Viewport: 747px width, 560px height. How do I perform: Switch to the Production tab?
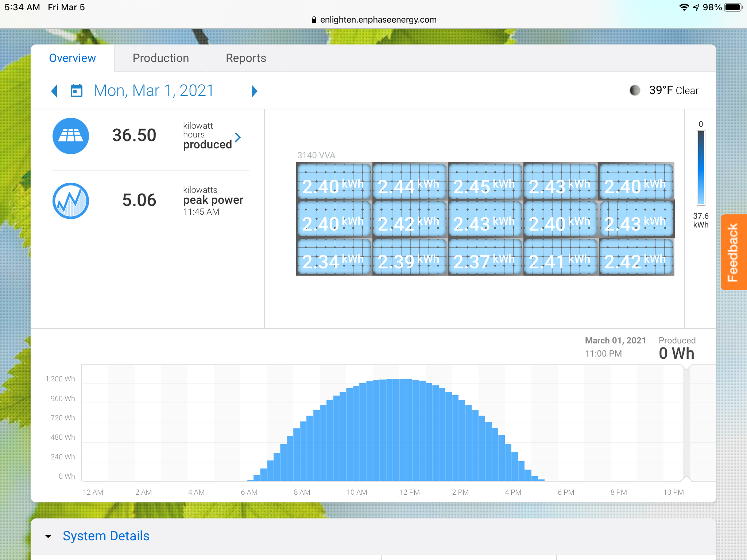[x=160, y=58]
